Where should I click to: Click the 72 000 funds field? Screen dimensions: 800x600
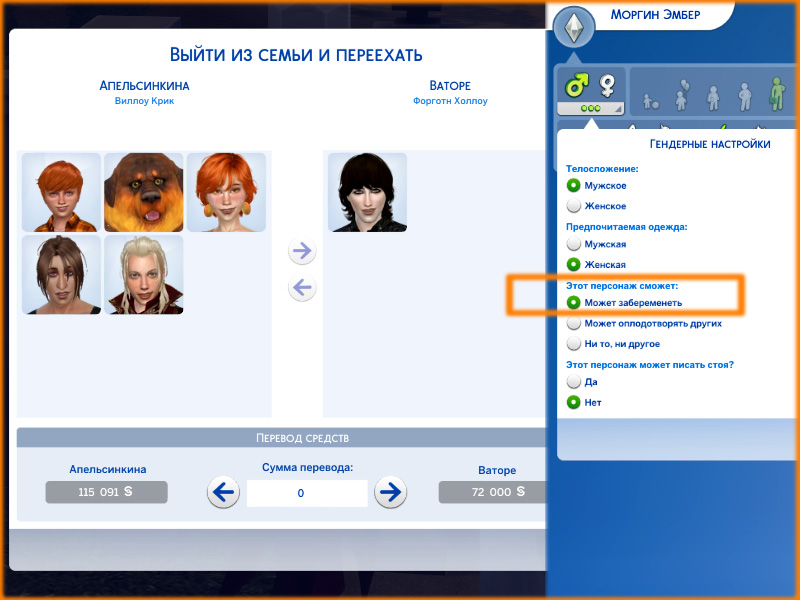pyautogui.click(x=493, y=492)
